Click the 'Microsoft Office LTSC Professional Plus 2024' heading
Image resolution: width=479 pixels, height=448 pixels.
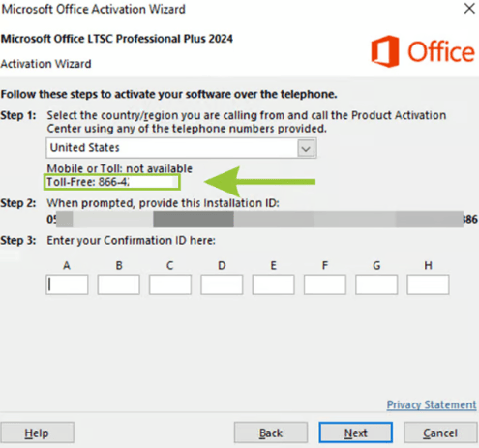point(117,39)
